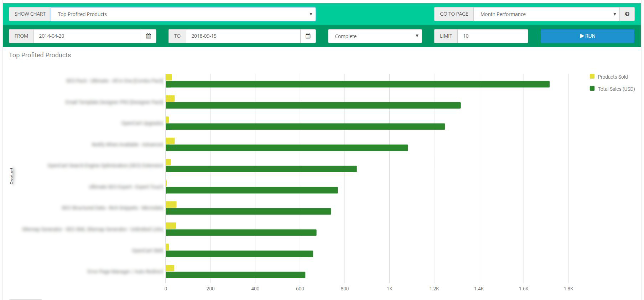
Task: Click the Products Sold legend label
Action: [x=613, y=77]
